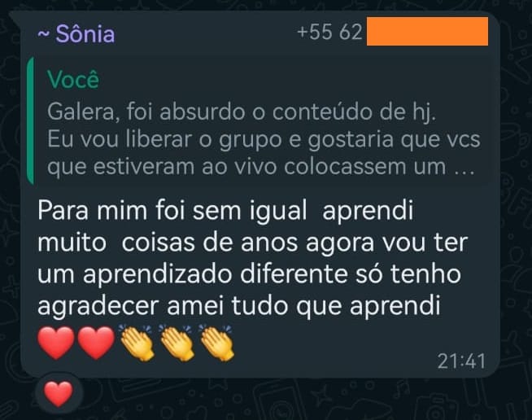Click the 21:41 message timestamp
The height and width of the screenshot is (420, 532).
coord(461,361)
